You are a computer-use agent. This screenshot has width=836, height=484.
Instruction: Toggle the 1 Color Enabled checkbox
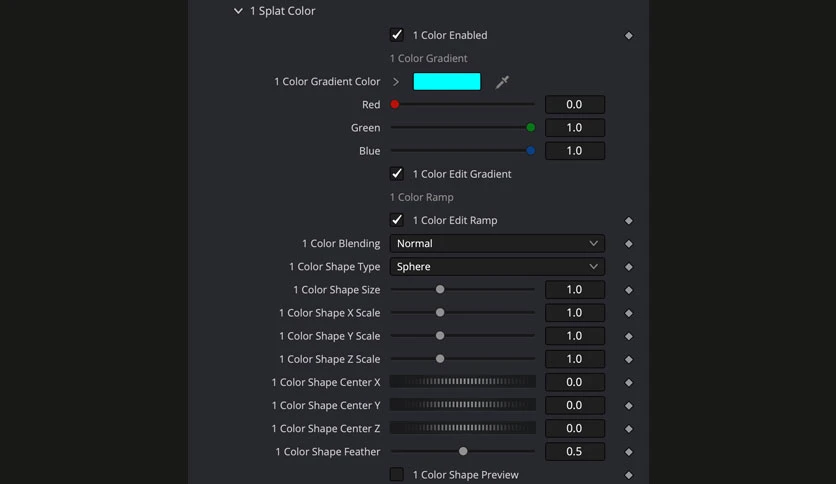[x=397, y=35]
